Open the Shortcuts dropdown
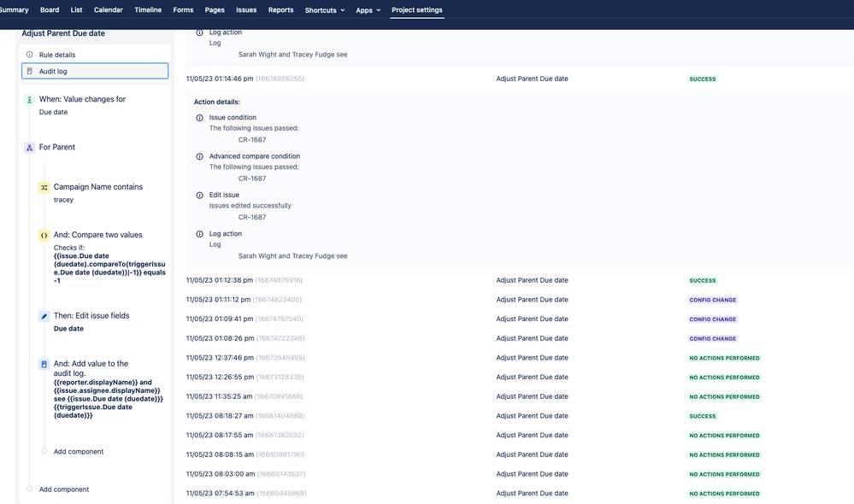The width and height of the screenshot is (854, 504). (x=323, y=11)
